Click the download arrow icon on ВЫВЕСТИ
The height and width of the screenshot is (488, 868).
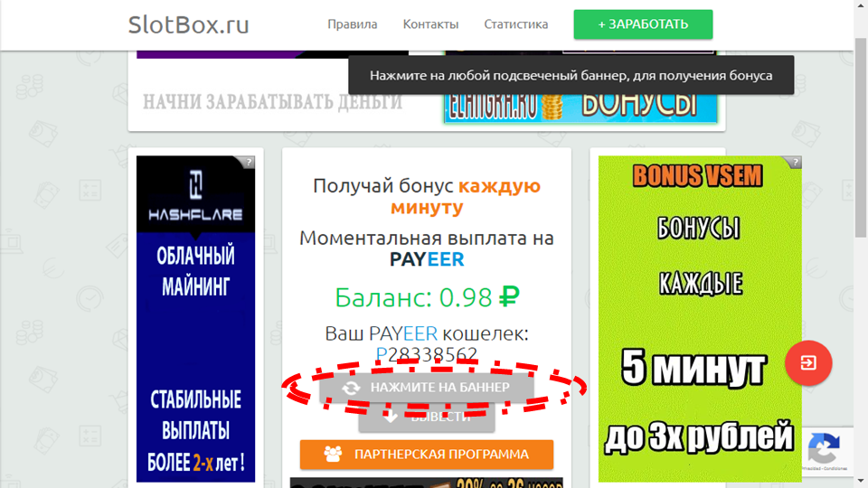pyautogui.click(x=391, y=417)
